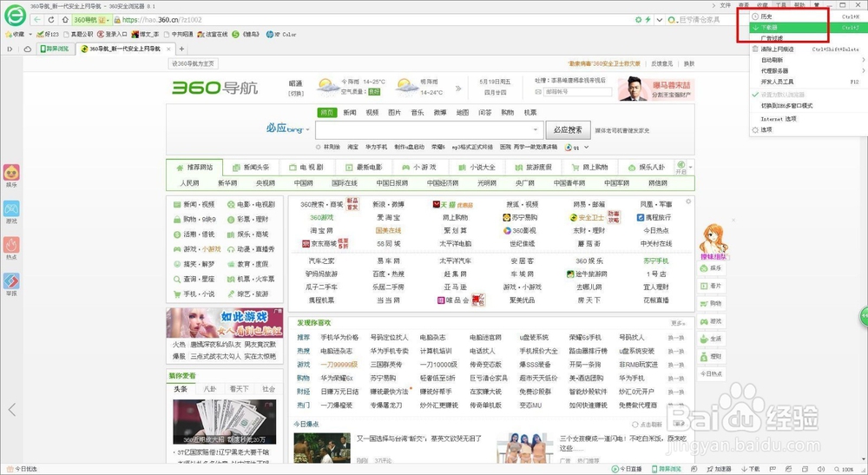Click the 360导航 logo

point(214,88)
